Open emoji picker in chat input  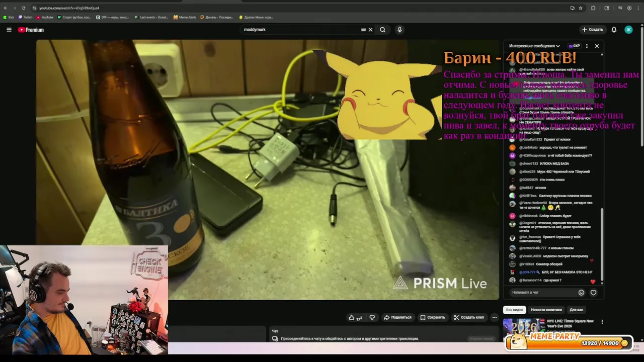point(581,292)
